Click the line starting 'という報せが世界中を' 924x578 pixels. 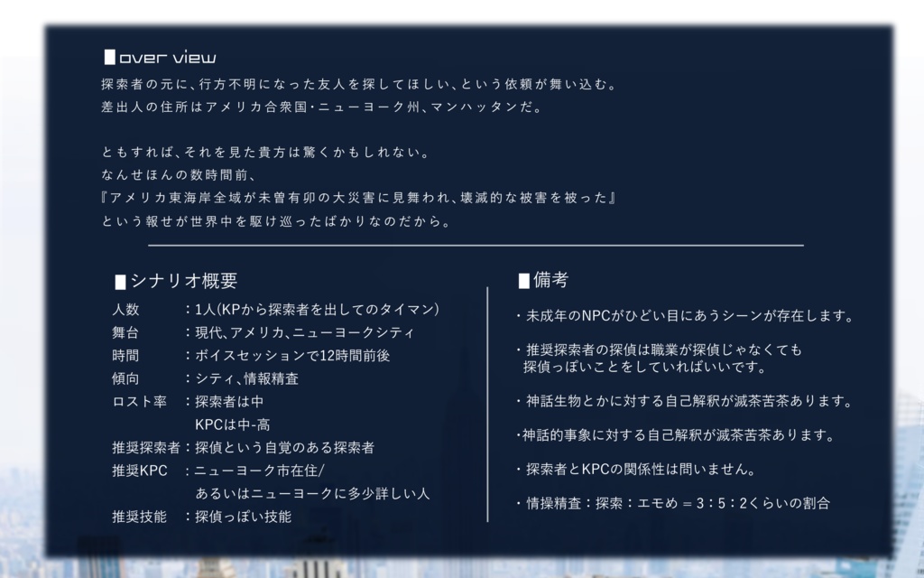pyautogui.click(x=276, y=222)
